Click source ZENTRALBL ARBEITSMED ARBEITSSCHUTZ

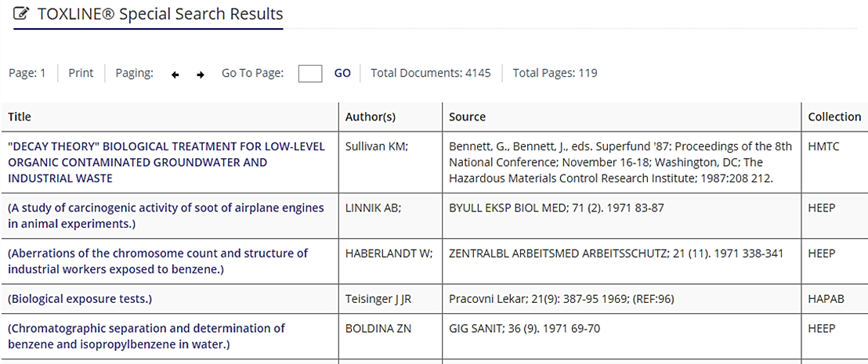click(x=616, y=254)
